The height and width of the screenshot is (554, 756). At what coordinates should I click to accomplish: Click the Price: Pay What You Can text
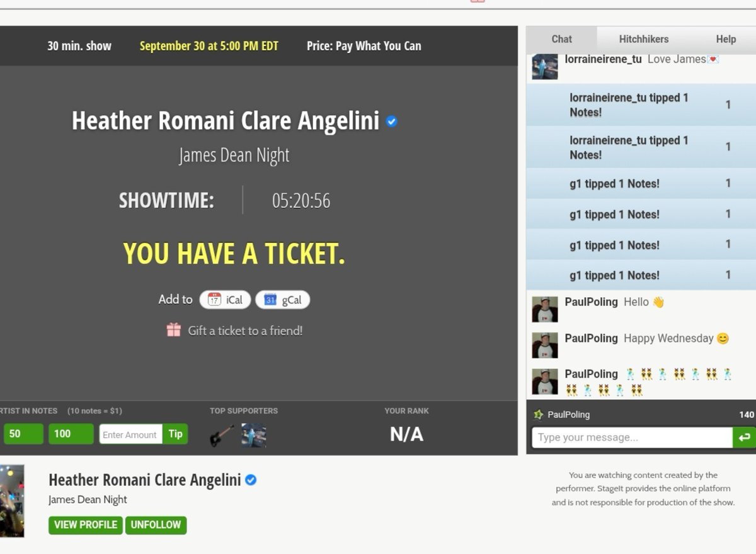[364, 46]
